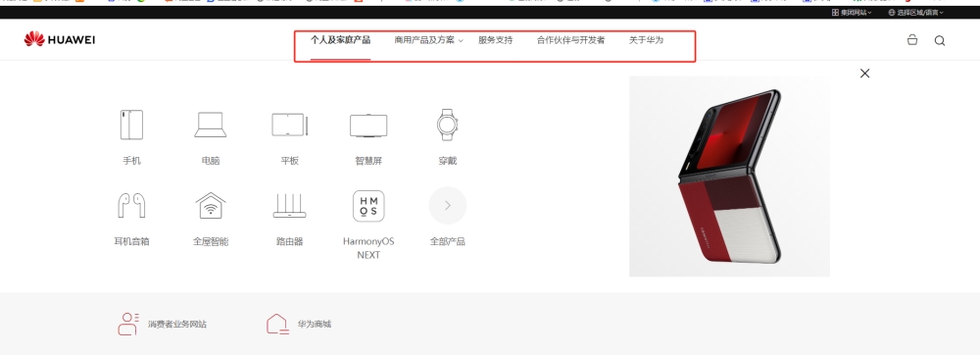The height and width of the screenshot is (355, 980).
Task: Click the 智慧屏 label text
Action: tap(368, 161)
